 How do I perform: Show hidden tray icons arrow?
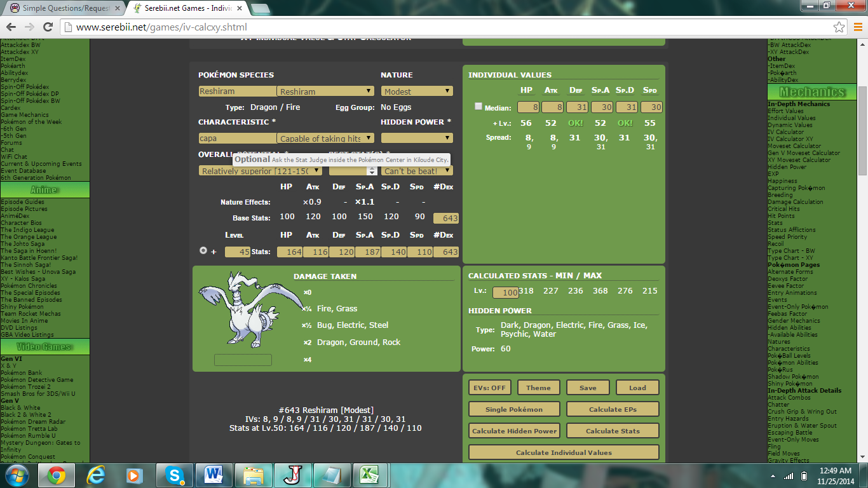click(775, 475)
